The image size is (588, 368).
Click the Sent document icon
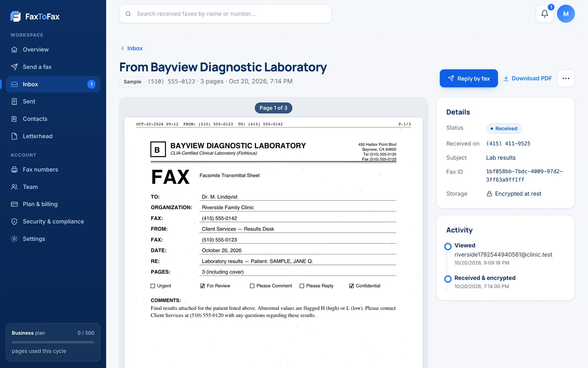14,101
